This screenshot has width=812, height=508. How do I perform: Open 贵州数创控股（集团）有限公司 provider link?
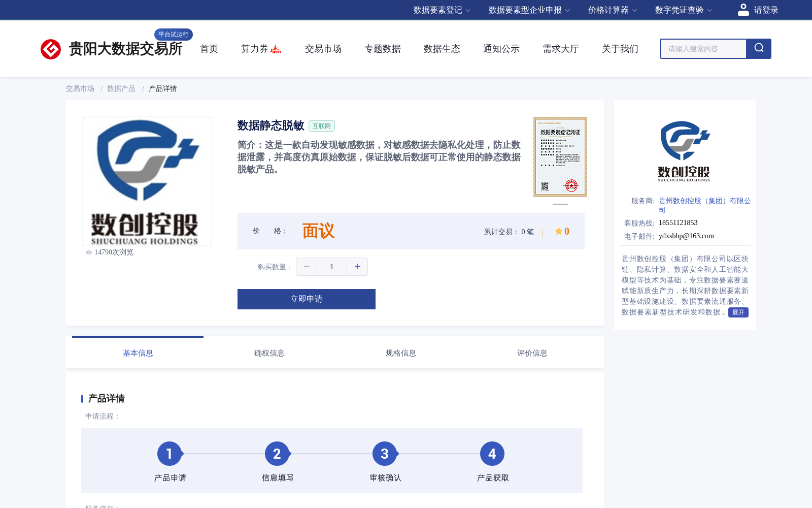tap(704, 205)
